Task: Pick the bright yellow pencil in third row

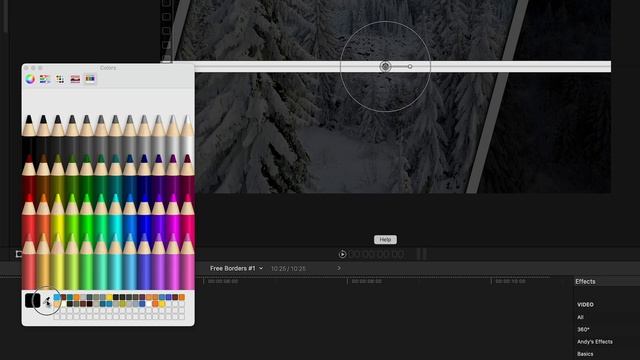Action: pyautogui.click(x=58, y=214)
